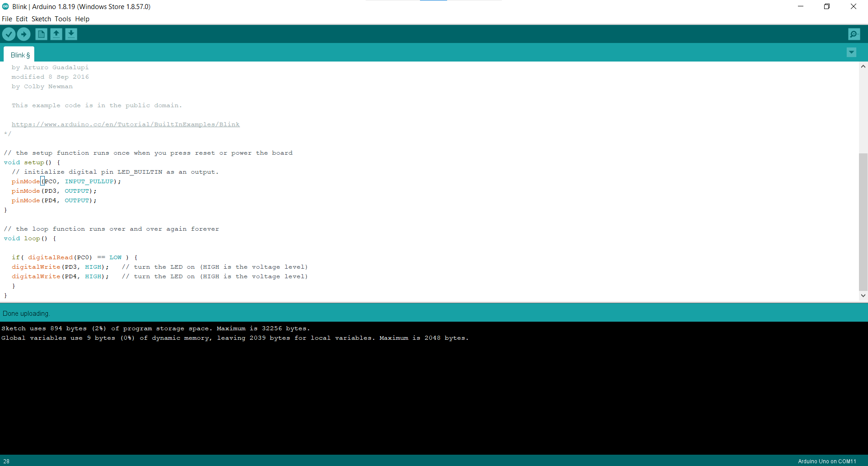Create a new sketch via the New icon

(x=41, y=34)
